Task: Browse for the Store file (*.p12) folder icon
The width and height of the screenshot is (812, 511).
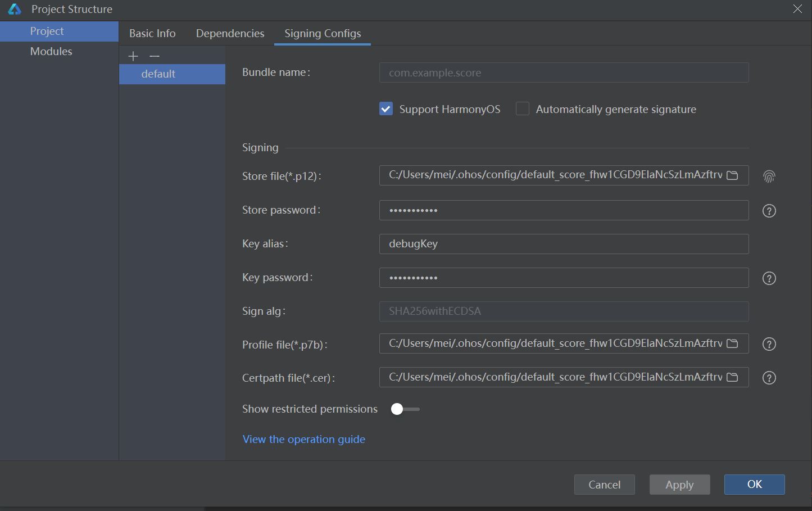Action: [x=732, y=175]
